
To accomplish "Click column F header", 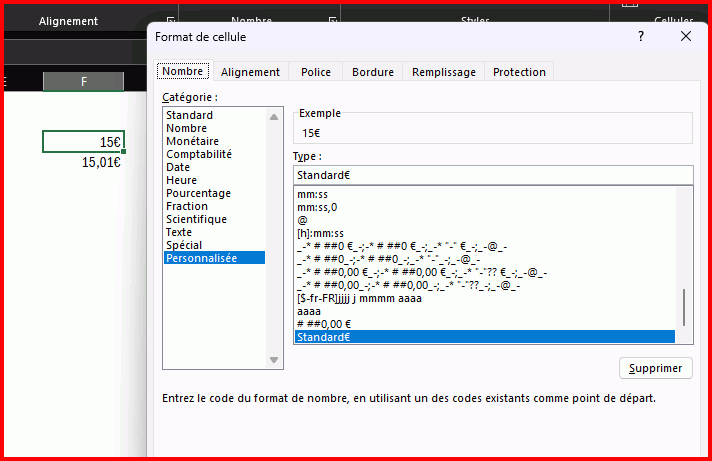I will tap(83, 82).
